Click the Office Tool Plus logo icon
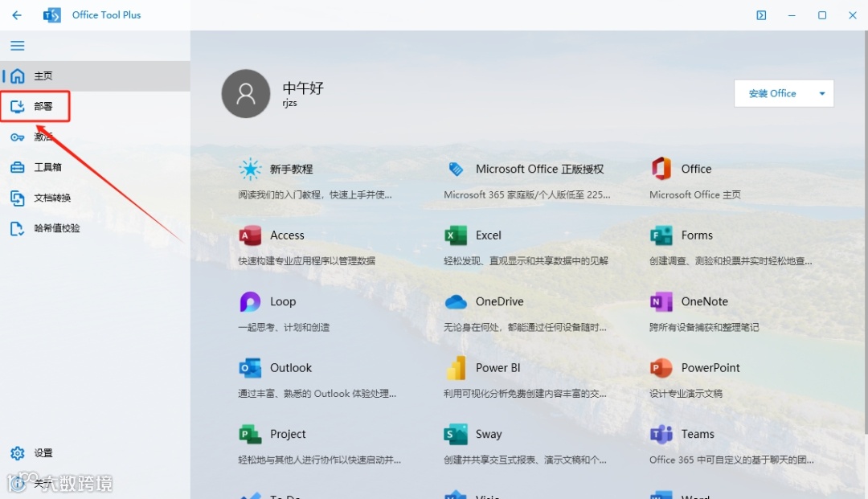 coord(52,15)
